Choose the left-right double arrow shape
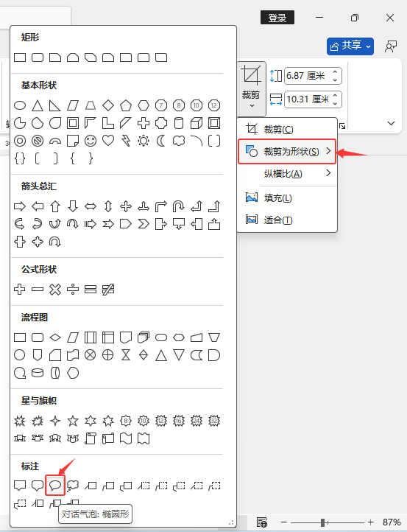 point(91,206)
